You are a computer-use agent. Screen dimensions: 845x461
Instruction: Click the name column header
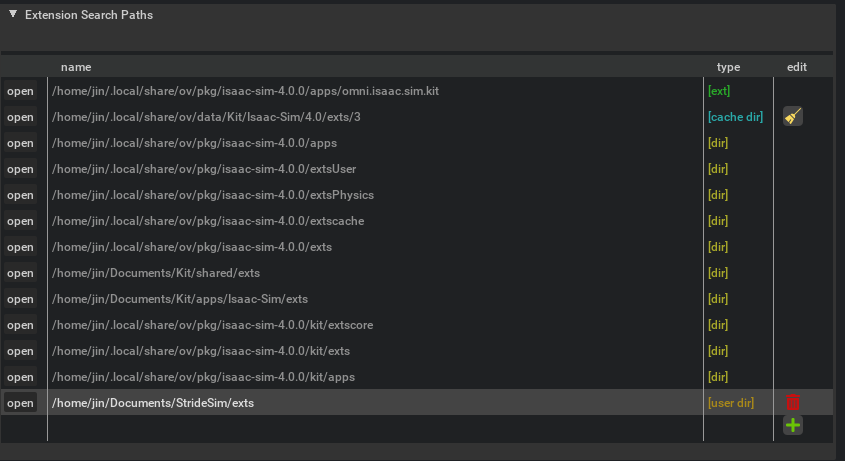(76, 67)
